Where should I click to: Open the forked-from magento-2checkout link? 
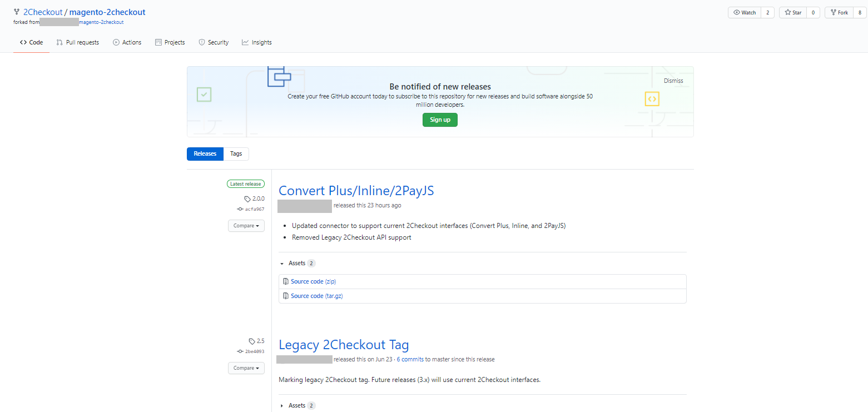coord(102,22)
